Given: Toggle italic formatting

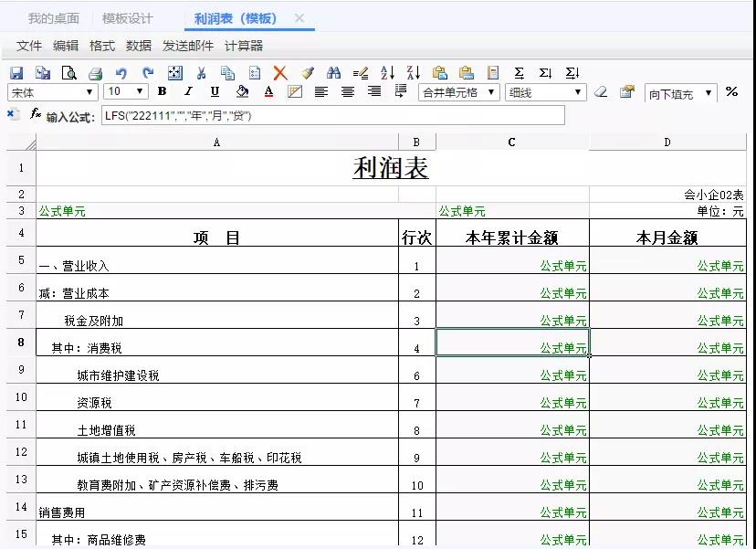Looking at the screenshot, I should point(188,91).
